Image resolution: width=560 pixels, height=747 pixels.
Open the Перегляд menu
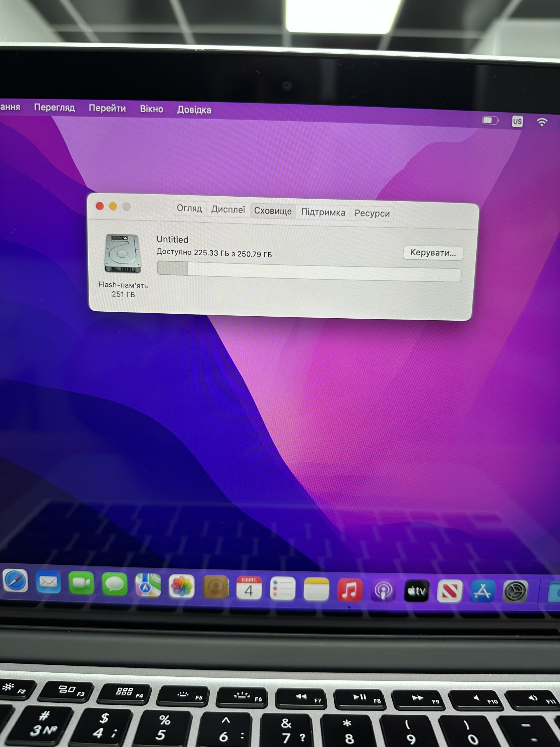54,107
